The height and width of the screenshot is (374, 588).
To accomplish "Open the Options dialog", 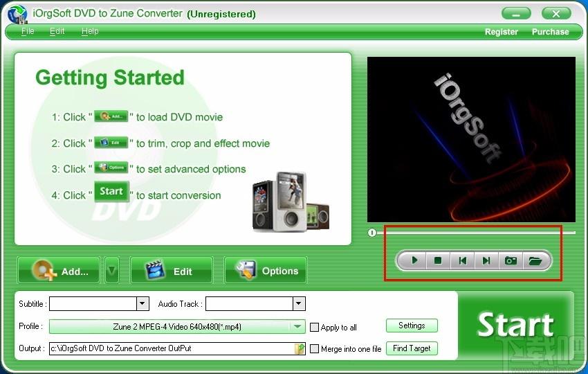I will [266, 270].
